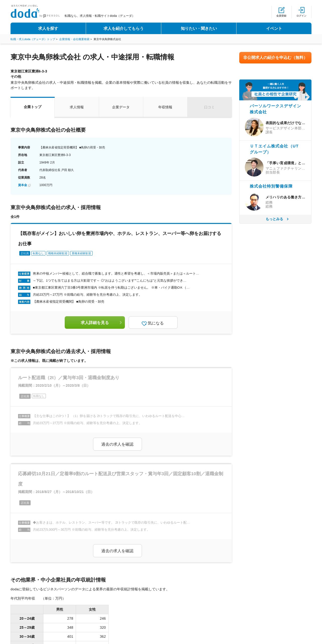Click the disabled 口コミ tab
Viewport: 322px width, 644px height.
pos(209,107)
